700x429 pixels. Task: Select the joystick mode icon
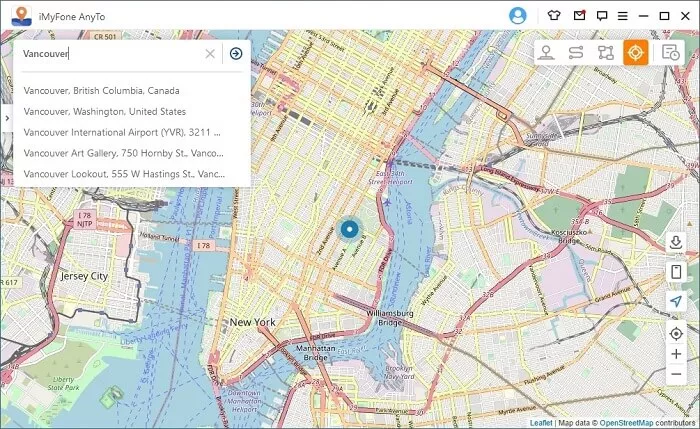coord(546,53)
